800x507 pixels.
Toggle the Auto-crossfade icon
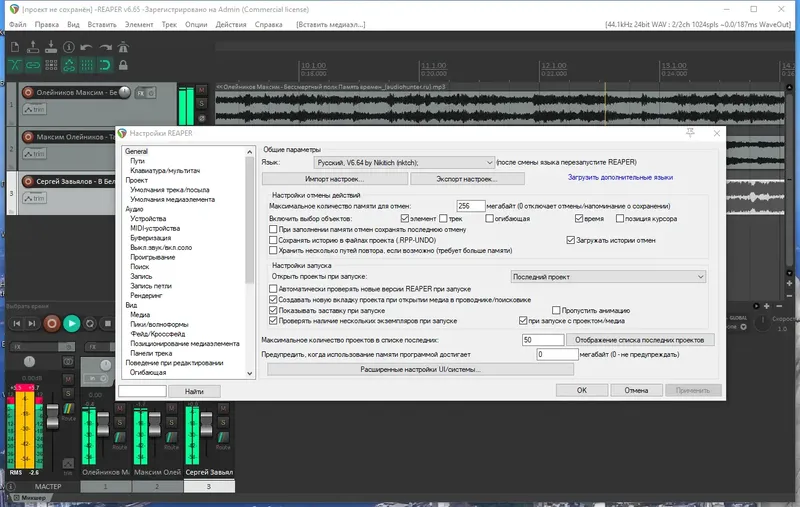coord(15,65)
